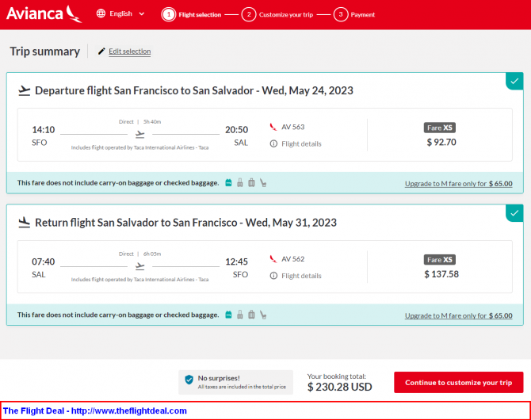Open the English language dropdown
The image size is (531, 420).
point(120,13)
